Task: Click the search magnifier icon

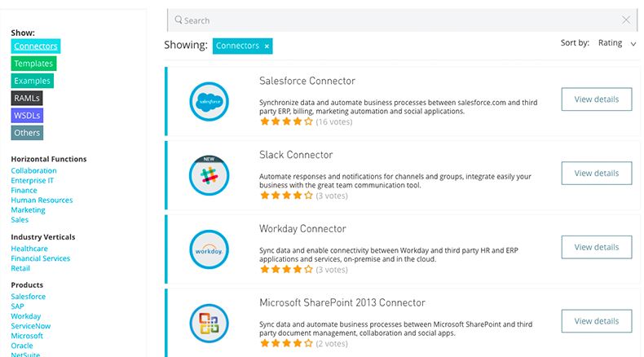Action: click(178, 20)
